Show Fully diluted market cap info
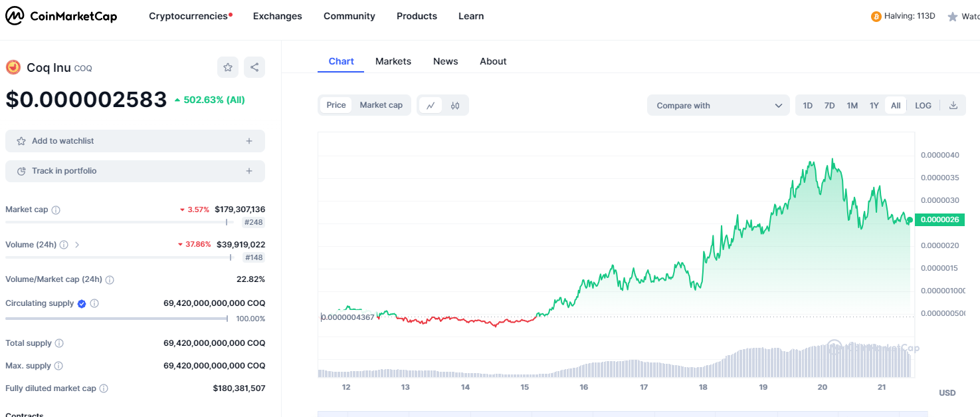The width and height of the screenshot is (980, 417). (104, 388)
